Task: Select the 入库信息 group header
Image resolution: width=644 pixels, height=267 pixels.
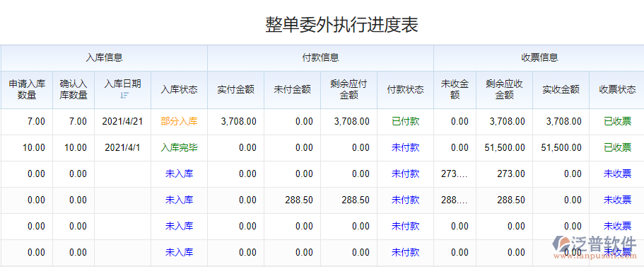Action: click(105, 57)
